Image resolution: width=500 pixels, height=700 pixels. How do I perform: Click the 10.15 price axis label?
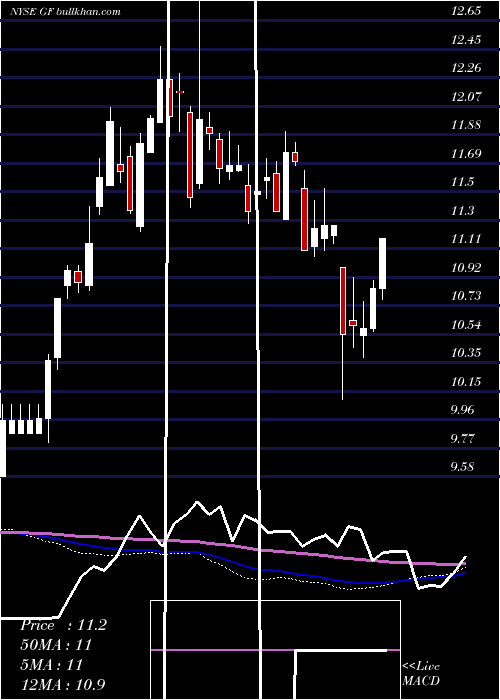[x=466, y=382]
